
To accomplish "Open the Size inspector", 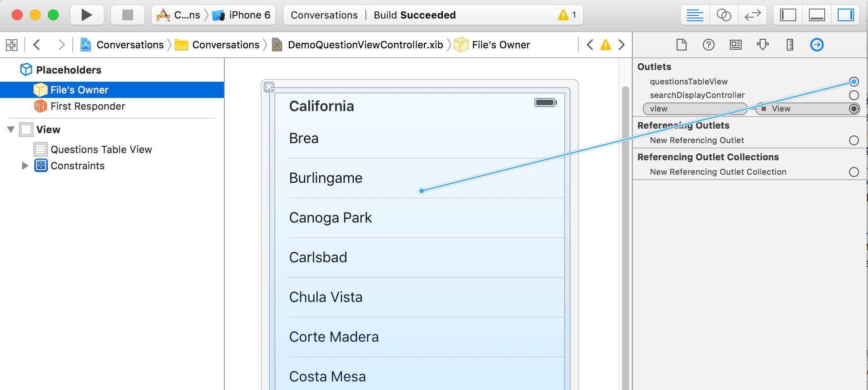I will [790, 45].
